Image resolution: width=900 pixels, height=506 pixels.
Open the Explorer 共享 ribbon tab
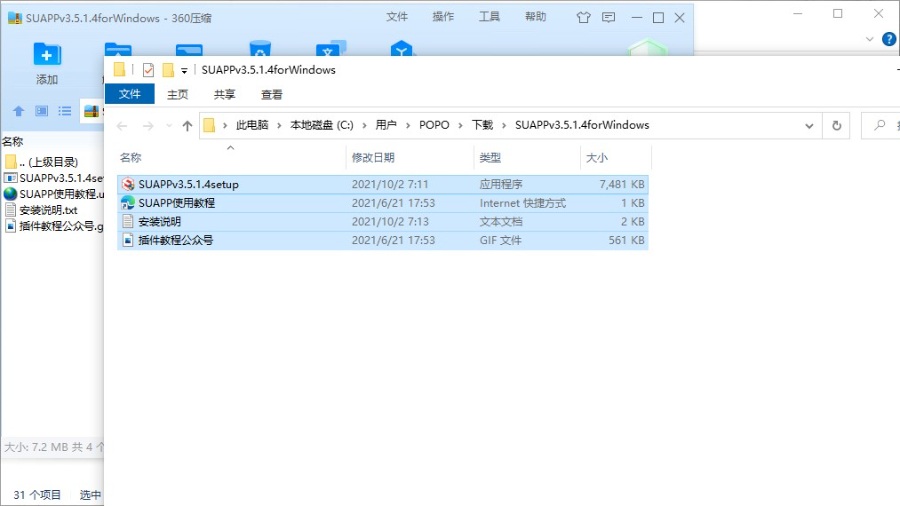[224, 94]
